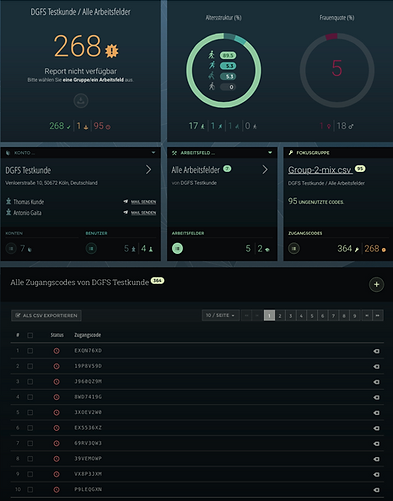Check the box for row 4 8WD7419G
The height and width of the screenshot is (501, 393).
pyautogui.click(x=30, y=397)
